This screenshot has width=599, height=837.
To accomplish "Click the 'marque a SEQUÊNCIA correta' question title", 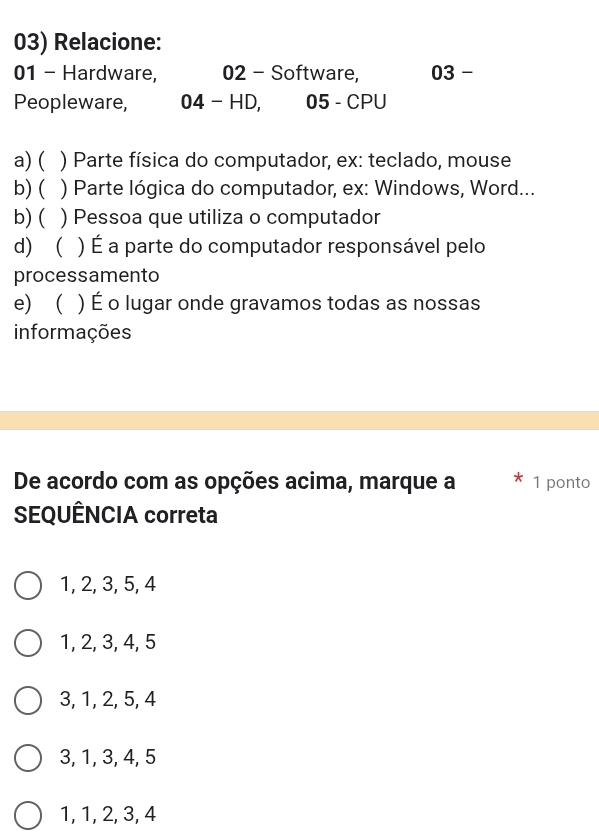I will (x=234, y=498).
